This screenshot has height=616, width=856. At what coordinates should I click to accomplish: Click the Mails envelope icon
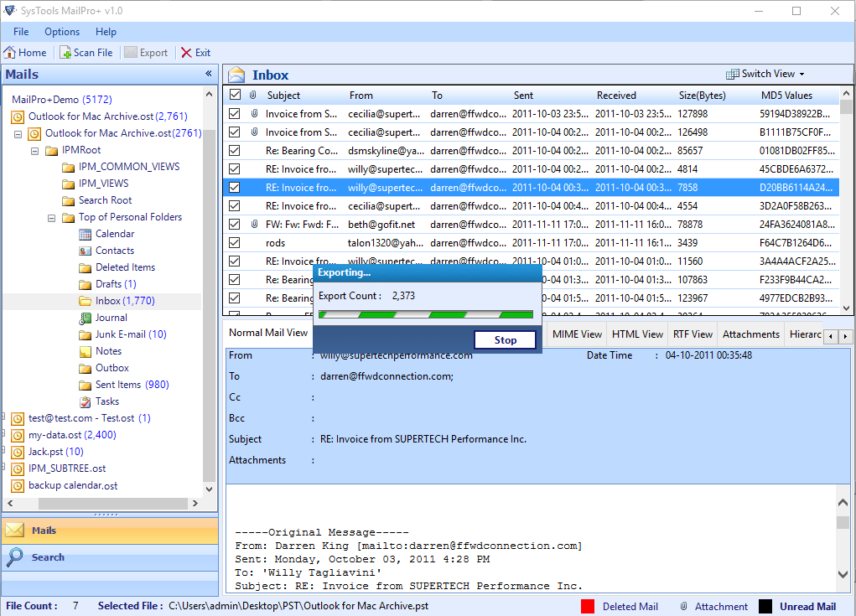click(x=15, y=531)
